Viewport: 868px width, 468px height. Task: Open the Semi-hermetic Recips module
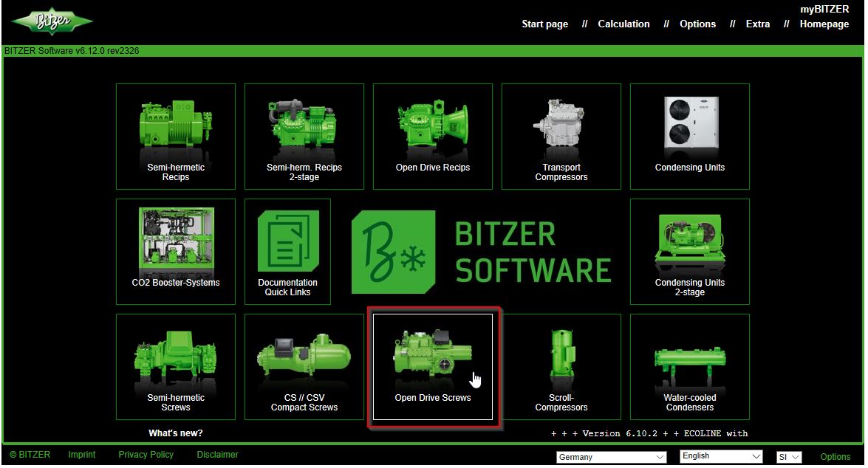[175, 137]
